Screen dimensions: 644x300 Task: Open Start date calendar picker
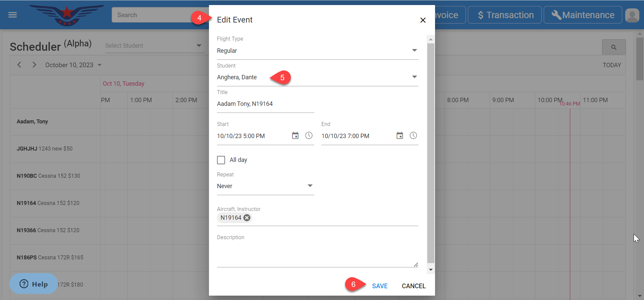pos(295,136)
